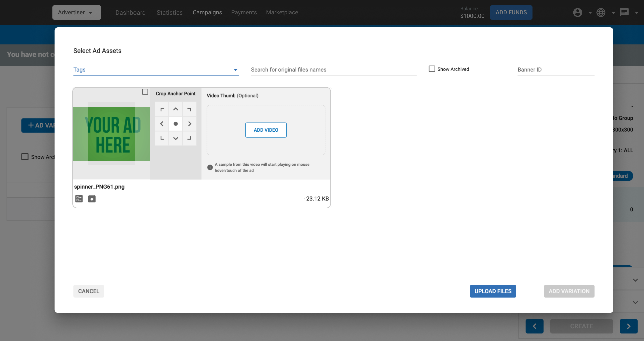Open the language globe dropdown
Image resolution: width=644 pixels, height=342 pixels.
601,12
